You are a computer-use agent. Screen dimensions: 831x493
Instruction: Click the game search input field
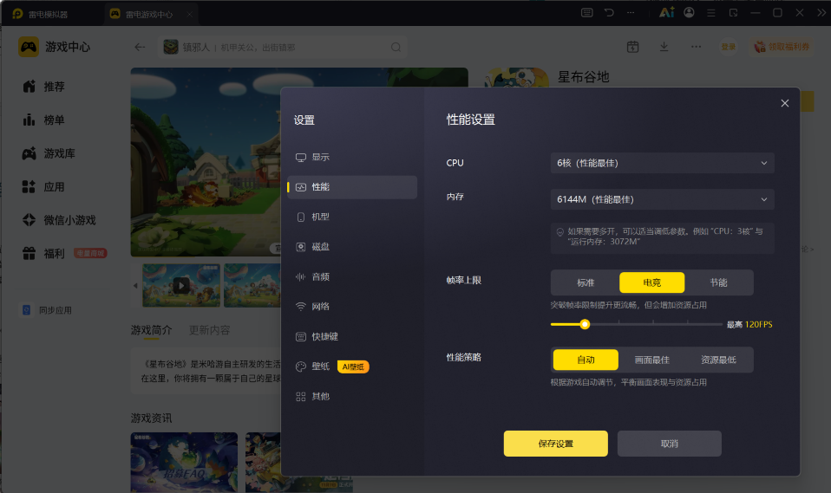point(282,47)
